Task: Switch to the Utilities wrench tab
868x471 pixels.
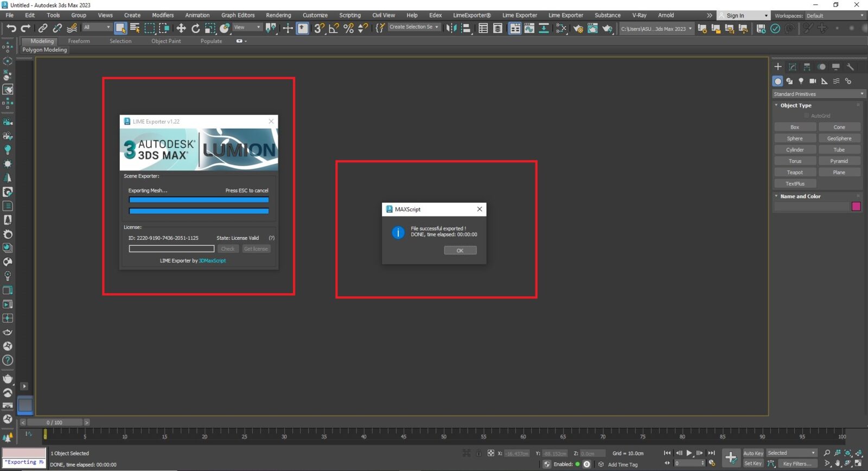Action: [851, 67]
